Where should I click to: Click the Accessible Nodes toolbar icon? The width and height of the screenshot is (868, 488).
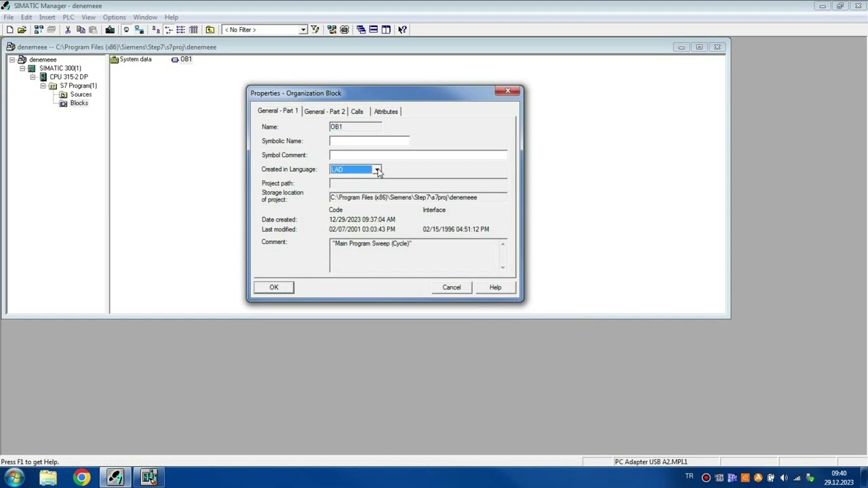39,30
